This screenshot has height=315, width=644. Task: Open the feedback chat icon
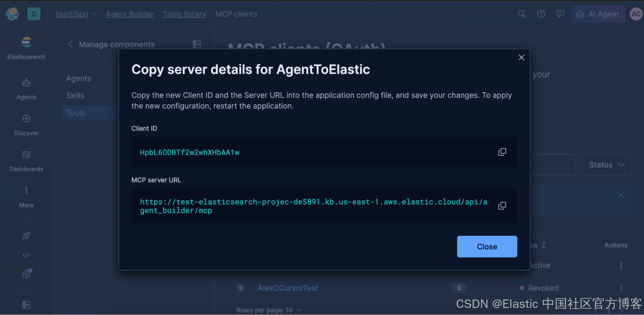point(560,14)
